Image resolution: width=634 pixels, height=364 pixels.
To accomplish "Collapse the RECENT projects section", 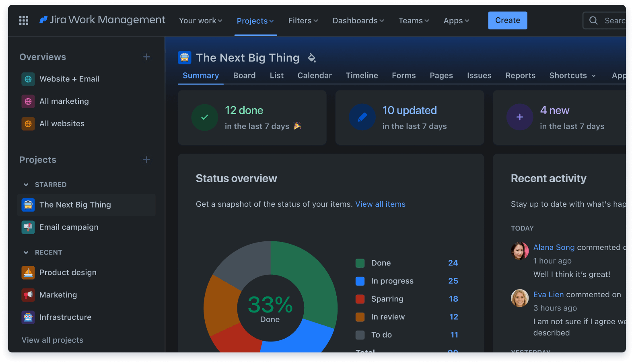I will click(26, 253).
